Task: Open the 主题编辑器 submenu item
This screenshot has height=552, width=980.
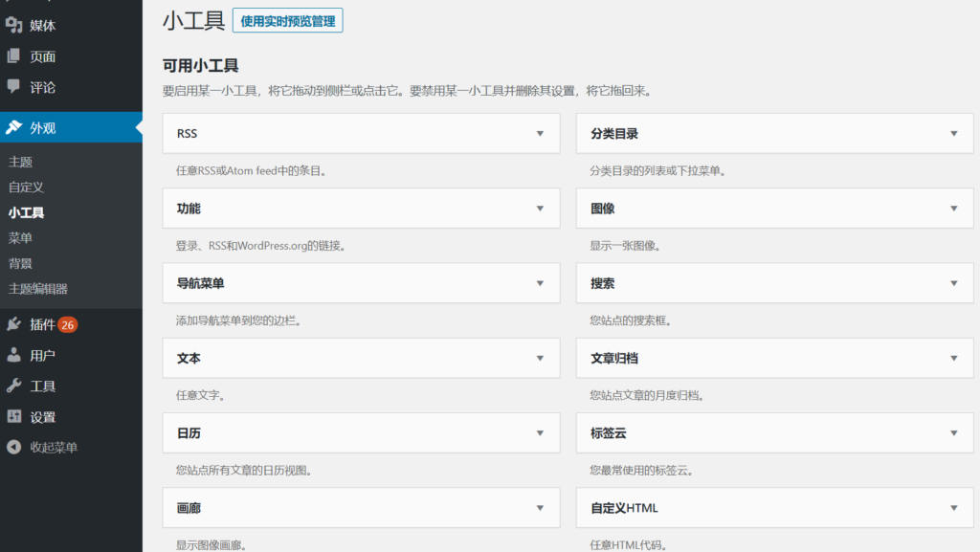Action: 37,289
